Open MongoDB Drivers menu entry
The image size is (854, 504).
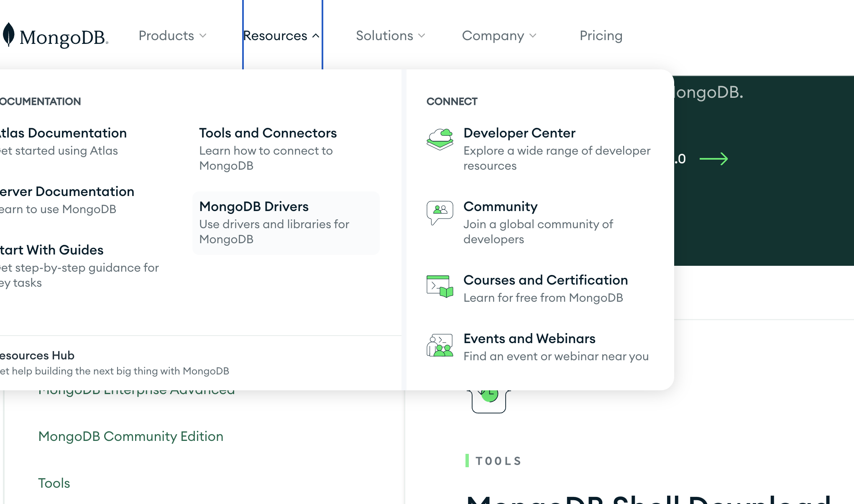point(253,206)
